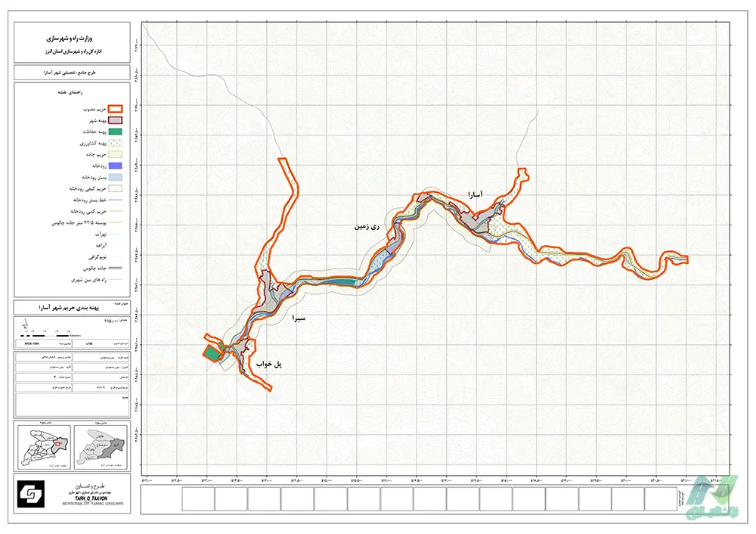Image resolution: width=756 pixels, height=534 pixels.
Task: Pick the green پهنه حفاظت legend swatch
Action: click(x=114, y=131)
